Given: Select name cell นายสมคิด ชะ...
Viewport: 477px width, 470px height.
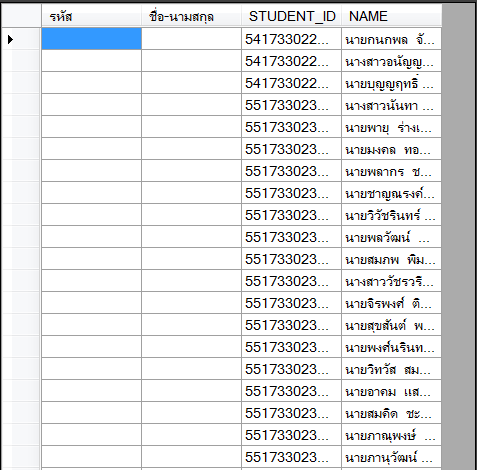Looking at the screenshot, I should pos(391,413).
